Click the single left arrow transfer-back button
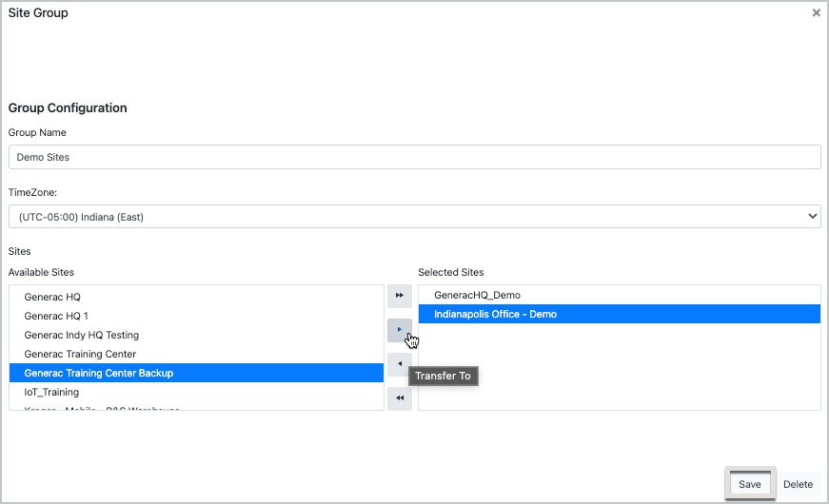Screen dimensions: 829x504 [x=400, y=364]
